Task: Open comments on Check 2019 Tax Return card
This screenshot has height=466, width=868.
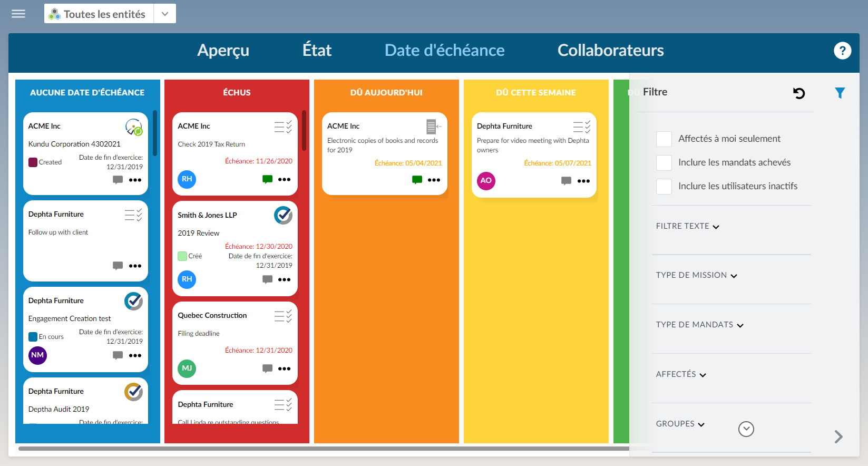Action: 267,179
